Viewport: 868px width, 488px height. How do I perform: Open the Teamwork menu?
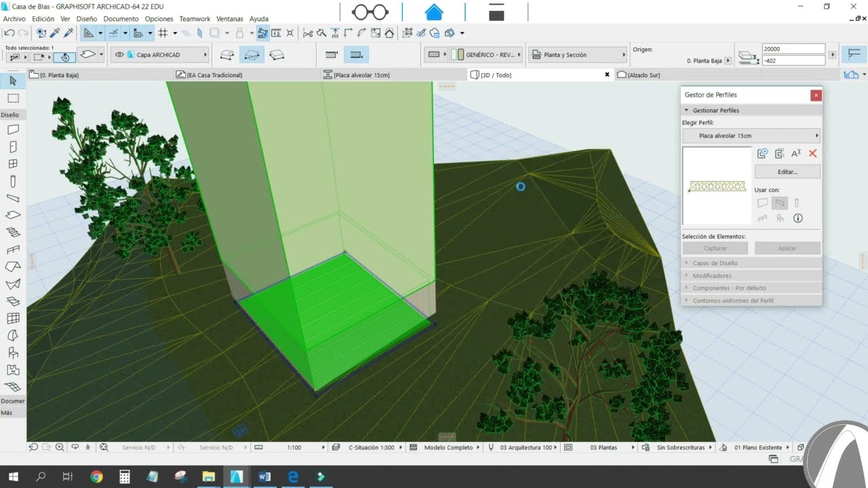[x=195, y=19]
